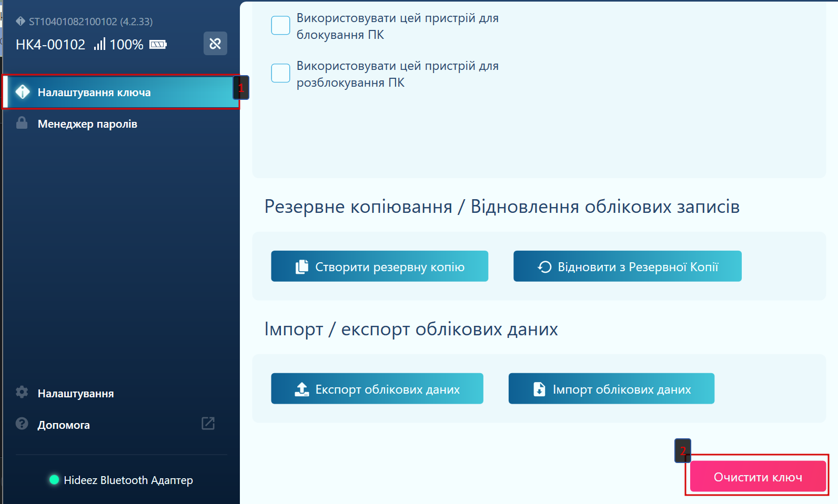The width and height of the screenshot is (838, 504).
Task: Open the external link icon next to Допомога
Action: coord(208,424)
